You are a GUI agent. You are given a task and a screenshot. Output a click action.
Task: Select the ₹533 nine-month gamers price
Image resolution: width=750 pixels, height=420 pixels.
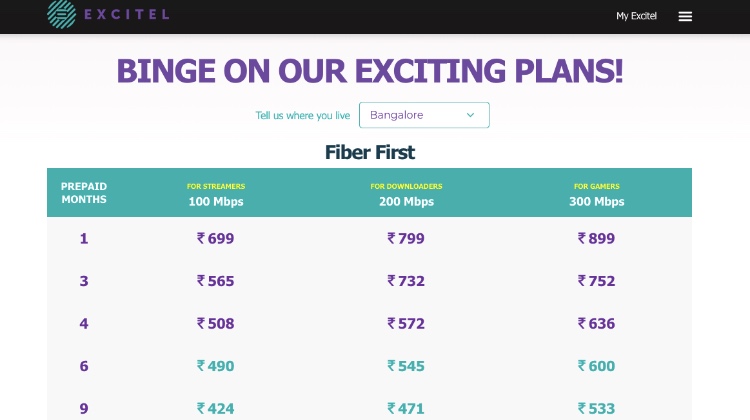(x=596, y=409)
